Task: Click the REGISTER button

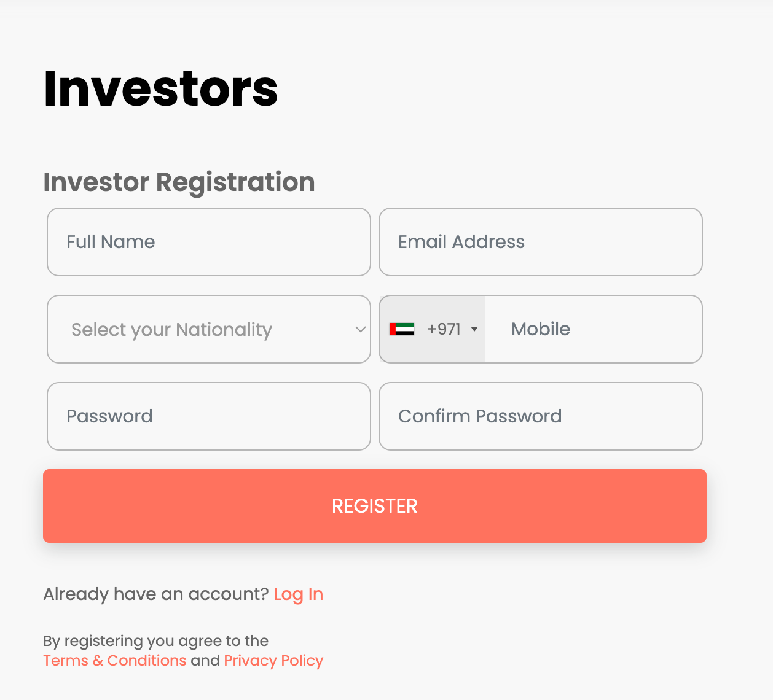Action: 374,506
